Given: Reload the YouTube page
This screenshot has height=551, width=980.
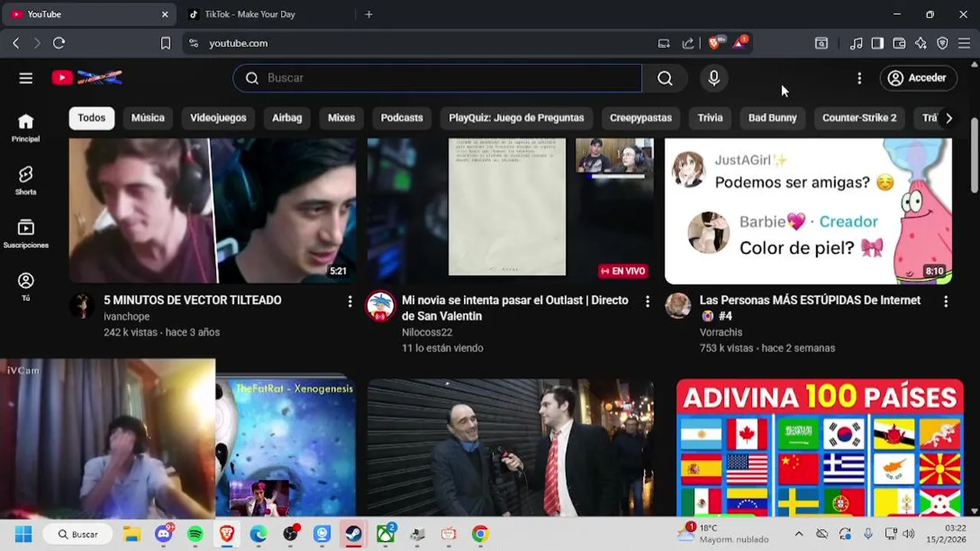Looking at the screenshot, I should coord(59,44).
